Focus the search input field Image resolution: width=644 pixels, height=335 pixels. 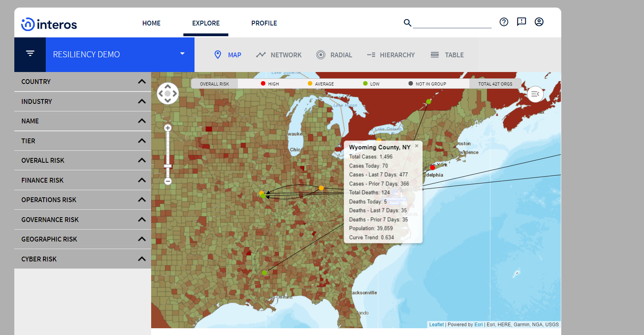pos(452,23)
